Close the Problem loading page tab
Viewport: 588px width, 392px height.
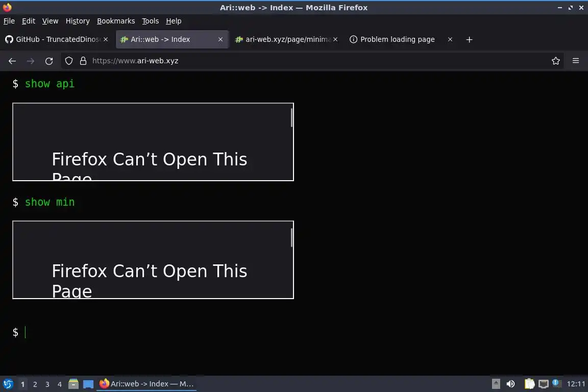450,39
